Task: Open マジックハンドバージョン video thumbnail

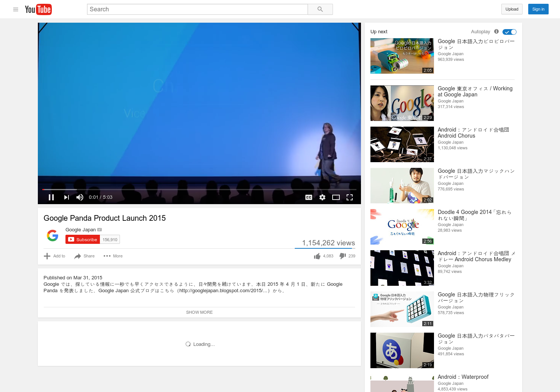Action: [x=402, y=186]
